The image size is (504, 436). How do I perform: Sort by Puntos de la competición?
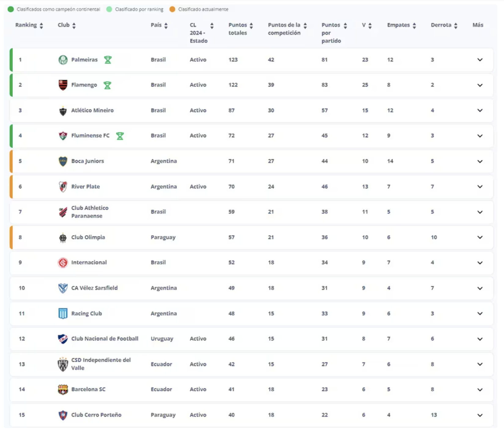pyautogui.click(x=305, y=25)
